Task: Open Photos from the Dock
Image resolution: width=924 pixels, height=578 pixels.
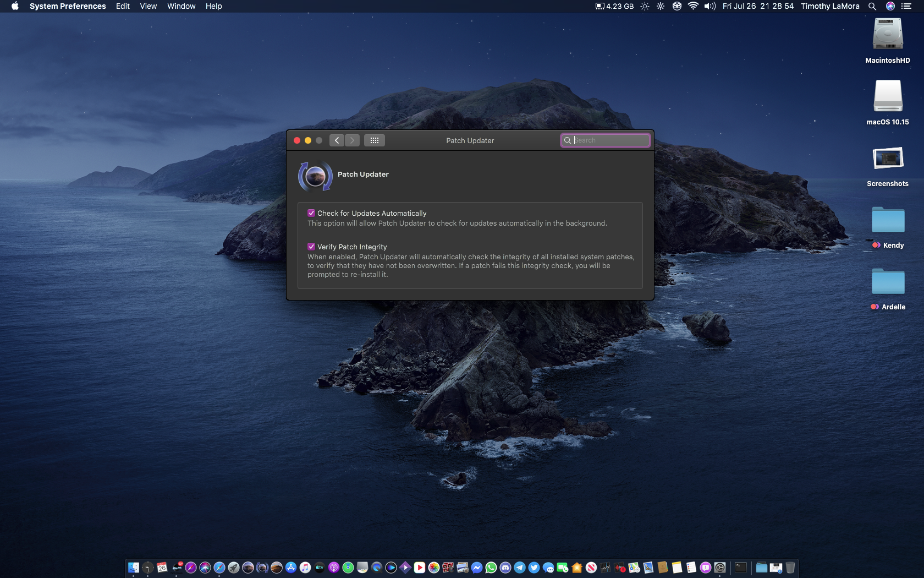Action: tap(434, 568)
